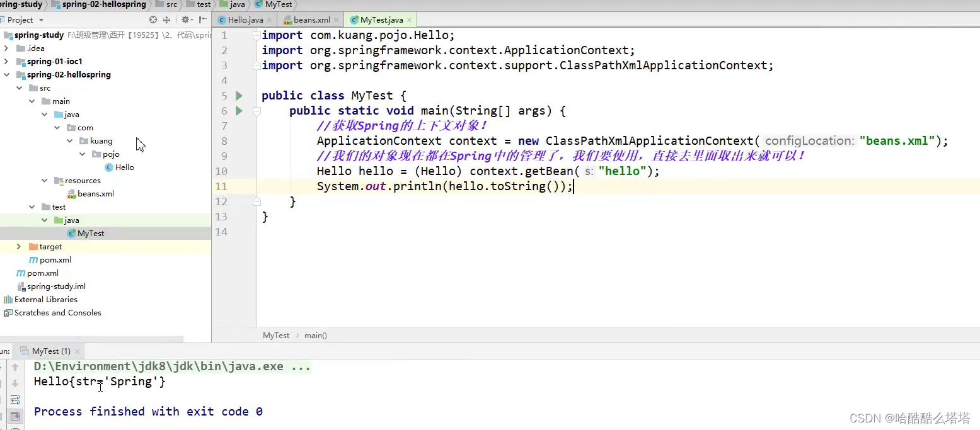Screen dimensions: 980x430
Task: Open the Project panel settings gear icon
Action: pos(186,20)
